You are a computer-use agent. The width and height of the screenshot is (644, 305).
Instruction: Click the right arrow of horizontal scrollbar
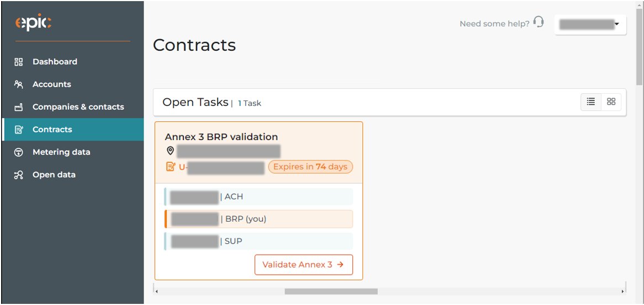[x=622, y=291]
